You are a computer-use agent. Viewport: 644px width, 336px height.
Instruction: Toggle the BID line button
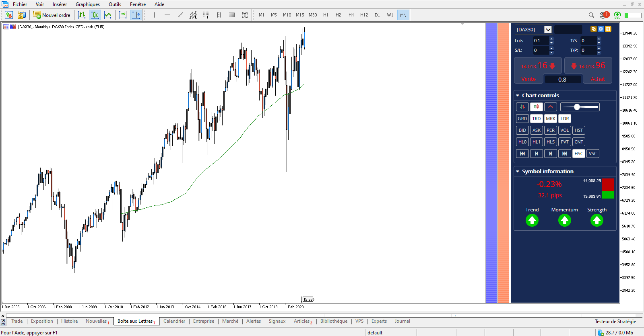522,130
